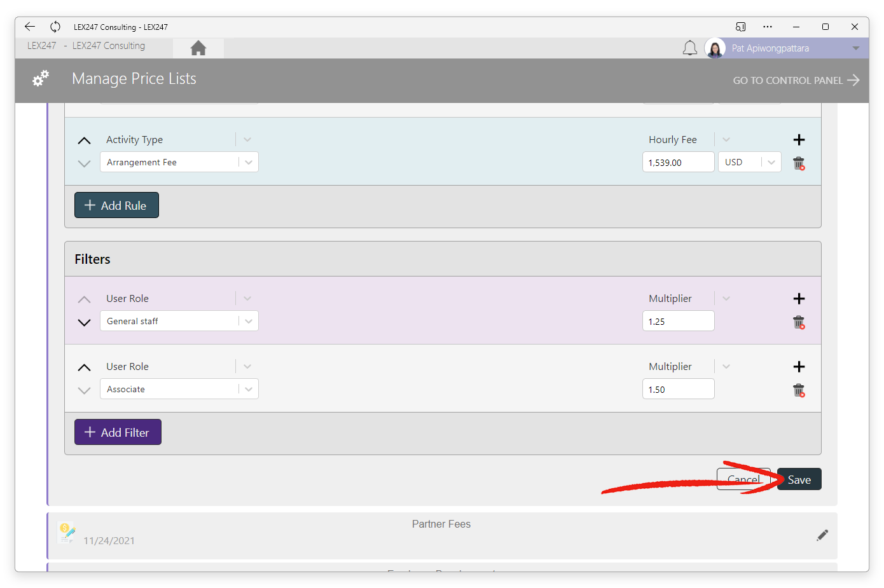884x588 pixels.
Task: Click the Add Rule button
Action: [116, 205]
